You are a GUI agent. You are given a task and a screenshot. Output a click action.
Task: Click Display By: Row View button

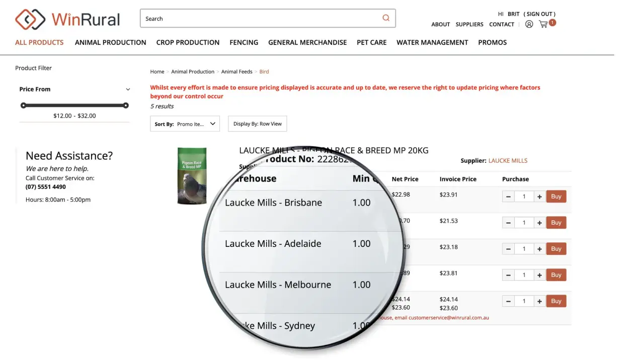coord(258,124)
